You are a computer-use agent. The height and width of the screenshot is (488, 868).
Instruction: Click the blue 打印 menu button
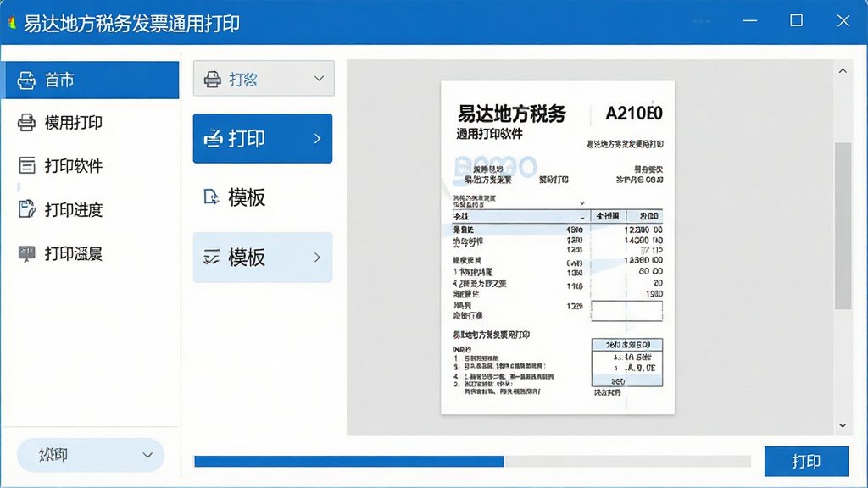[x=263, y=138]
